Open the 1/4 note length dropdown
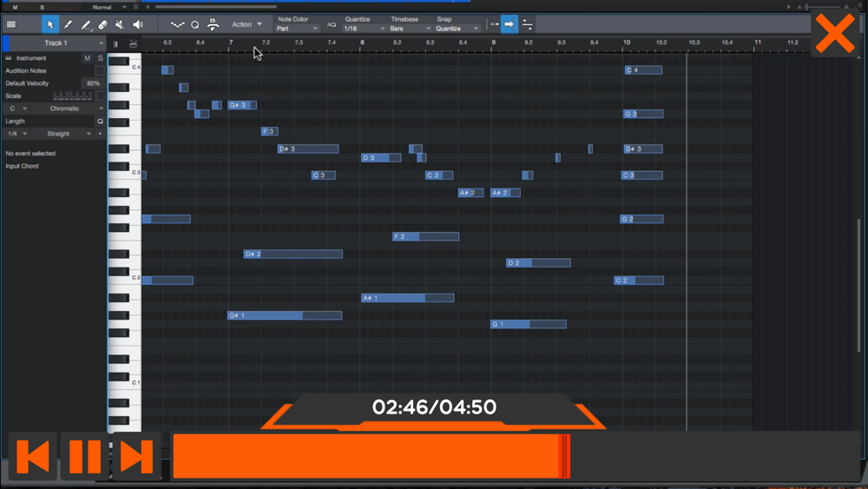868x489 pixels. click(x=16, y=134)
